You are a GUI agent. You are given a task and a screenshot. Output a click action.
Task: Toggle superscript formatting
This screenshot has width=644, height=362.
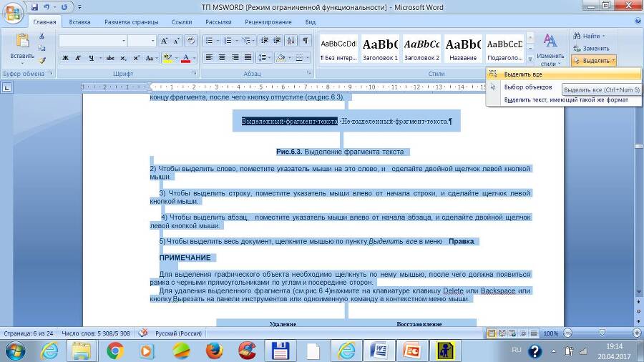[x=136, y=58]
